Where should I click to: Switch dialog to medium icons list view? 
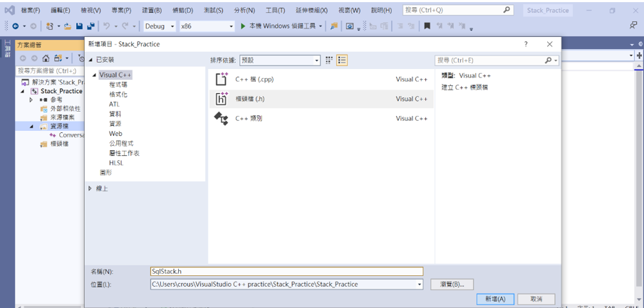tap(342, 60)
